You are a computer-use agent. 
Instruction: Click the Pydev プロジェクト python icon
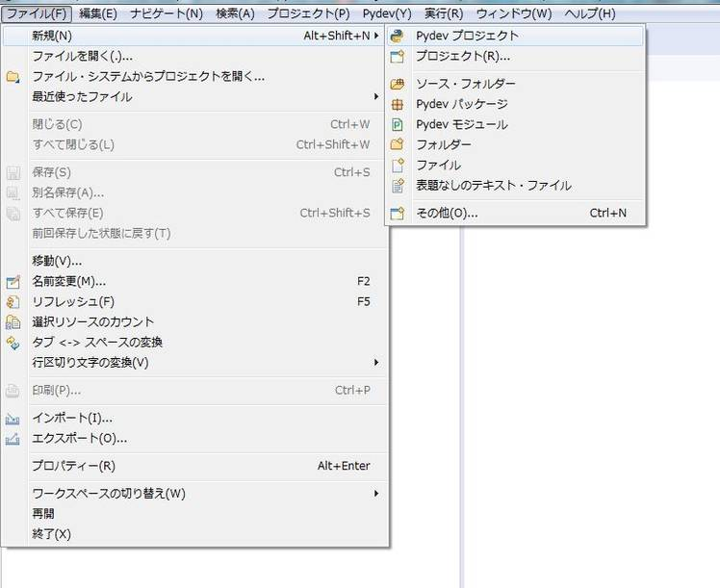pos(398,36)
